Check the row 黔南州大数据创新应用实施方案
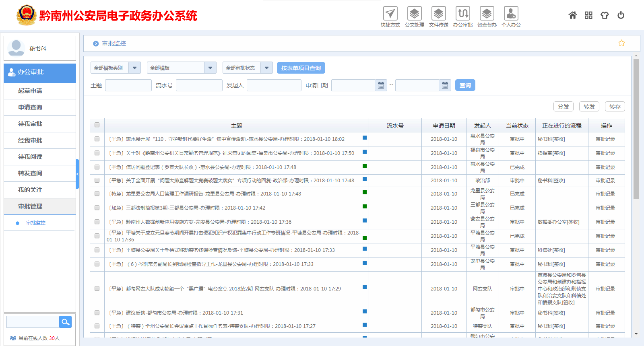The image size is (644, 346). pos(97,222)
